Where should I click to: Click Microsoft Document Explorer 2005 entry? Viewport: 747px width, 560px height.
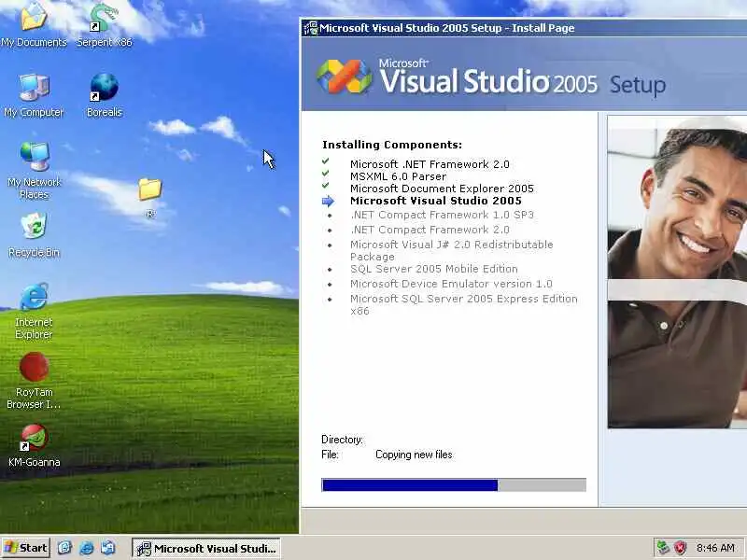click(x=442, y=189)
